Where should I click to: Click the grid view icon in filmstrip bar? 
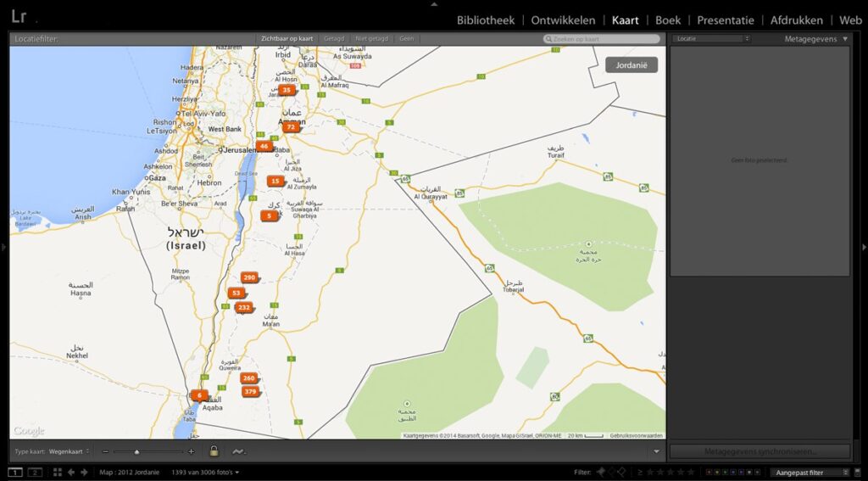(56, 472)
